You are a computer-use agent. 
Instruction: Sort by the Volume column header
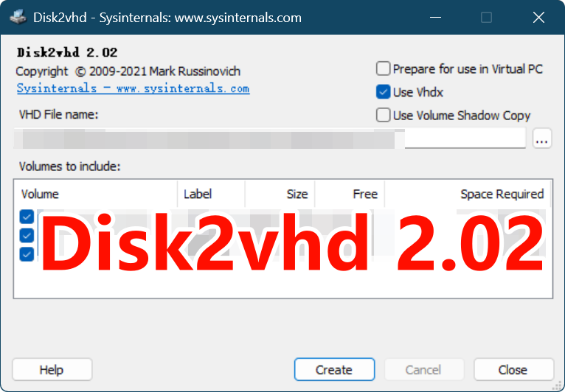(x=96, y=194)
